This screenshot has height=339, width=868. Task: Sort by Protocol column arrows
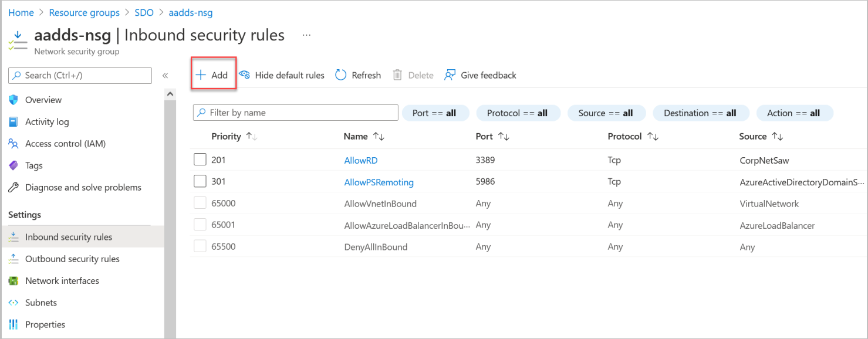tap(653, 136)
